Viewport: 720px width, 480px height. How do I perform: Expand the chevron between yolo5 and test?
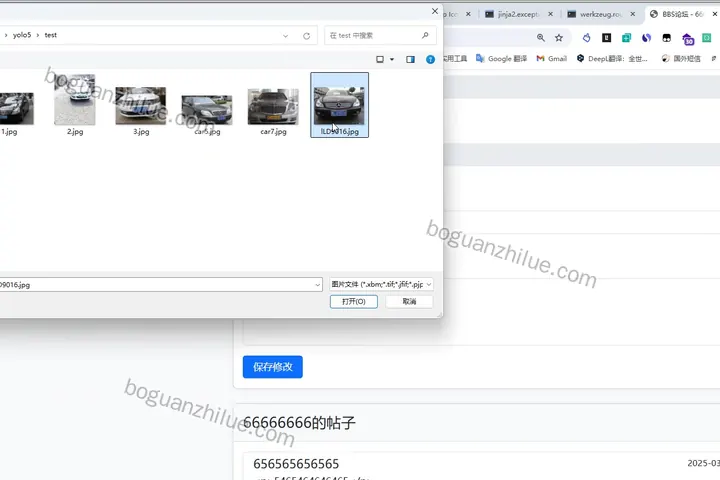point(38,35)
